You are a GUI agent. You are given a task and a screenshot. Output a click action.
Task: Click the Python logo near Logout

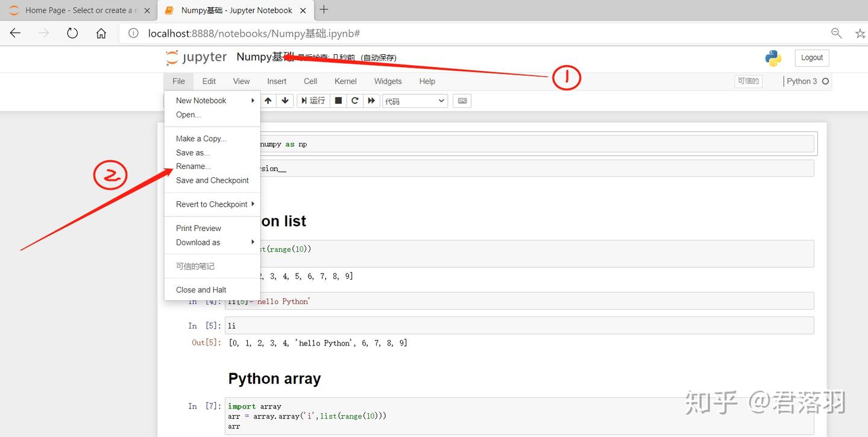tap(773, 58)
